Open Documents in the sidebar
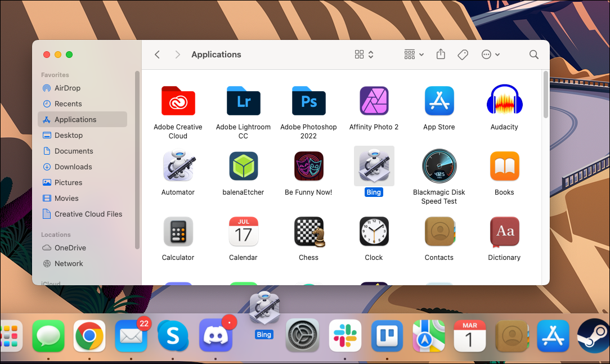Image resolution: width=610 pixels, height=364 pixels. click(83, 151)
